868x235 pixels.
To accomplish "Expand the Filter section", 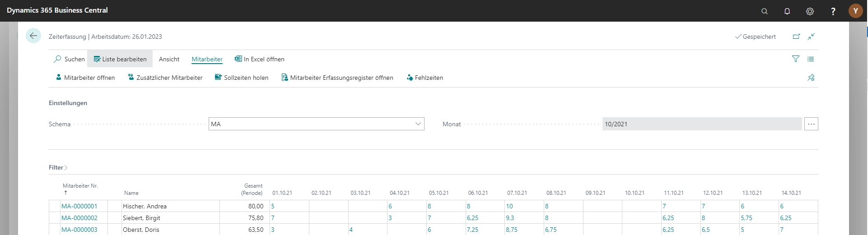I will (x=58, y=168).
